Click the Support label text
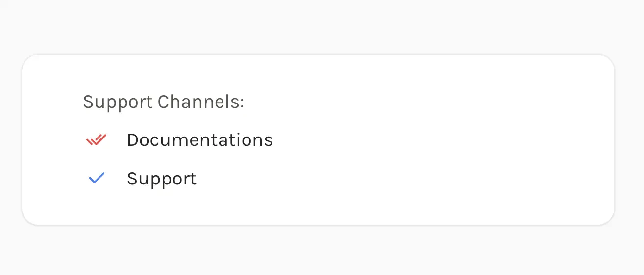644x275 pixels. (x=162, y=179)
